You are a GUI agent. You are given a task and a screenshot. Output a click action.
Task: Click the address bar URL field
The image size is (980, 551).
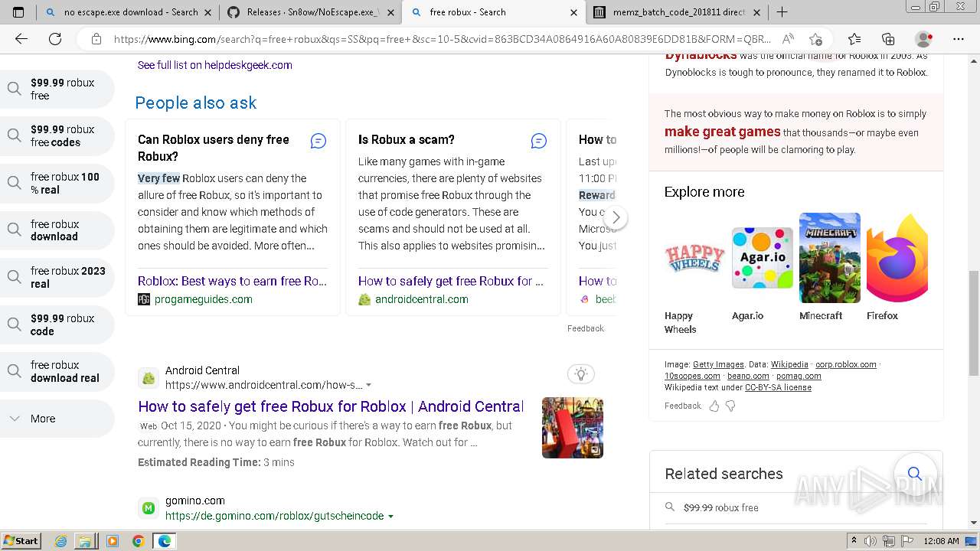(x=442, y=39)
